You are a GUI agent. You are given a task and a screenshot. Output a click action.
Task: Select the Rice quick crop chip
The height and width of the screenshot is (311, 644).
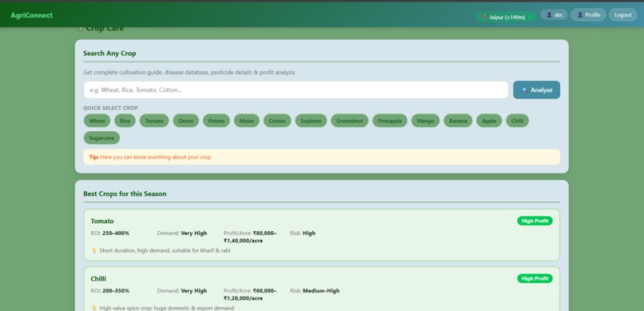coord(125,121)
